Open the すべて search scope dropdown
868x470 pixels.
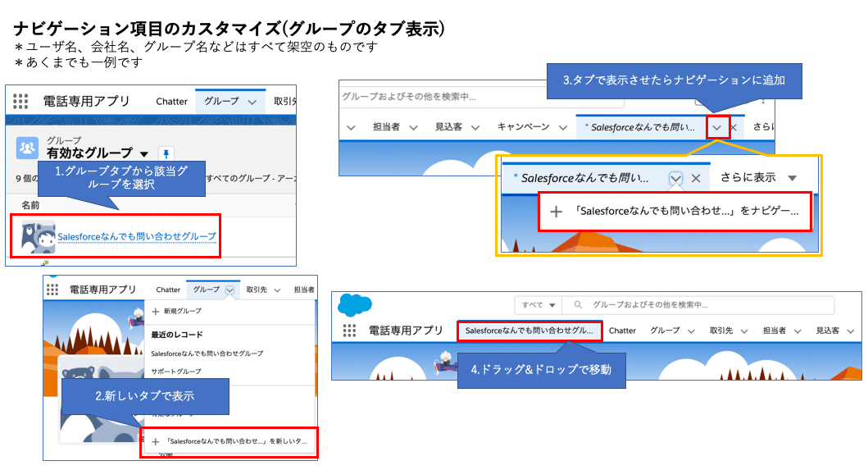(x=538, y=305)
